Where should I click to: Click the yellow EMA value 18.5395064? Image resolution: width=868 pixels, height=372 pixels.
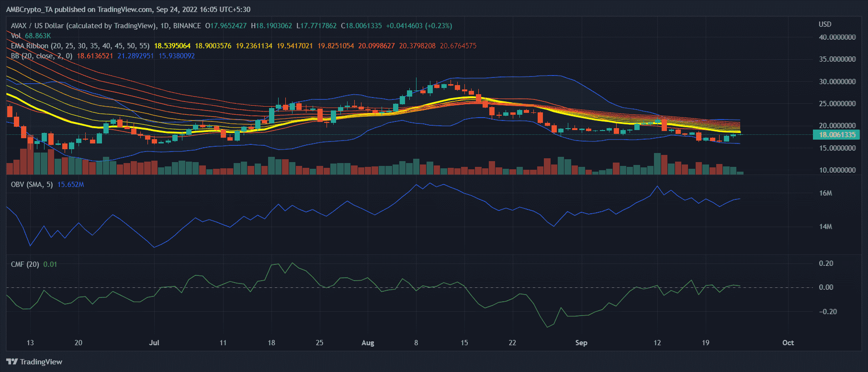click(172, 46)
